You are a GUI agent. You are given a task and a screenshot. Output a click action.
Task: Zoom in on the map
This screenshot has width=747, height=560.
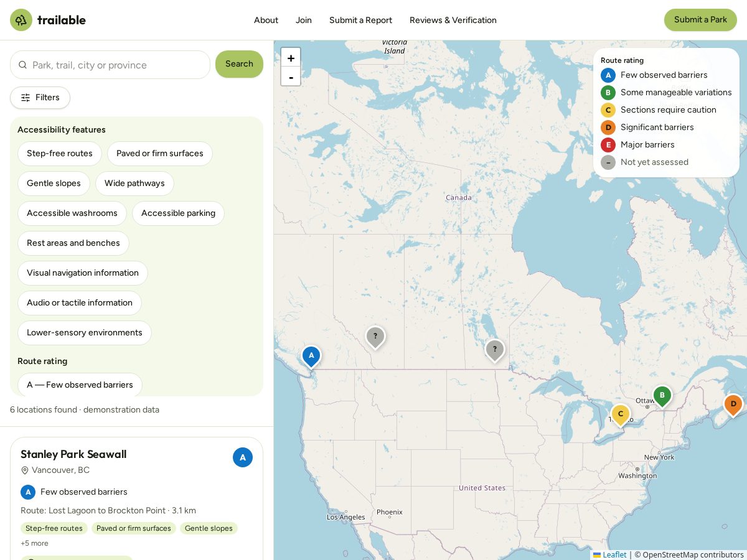291,58
